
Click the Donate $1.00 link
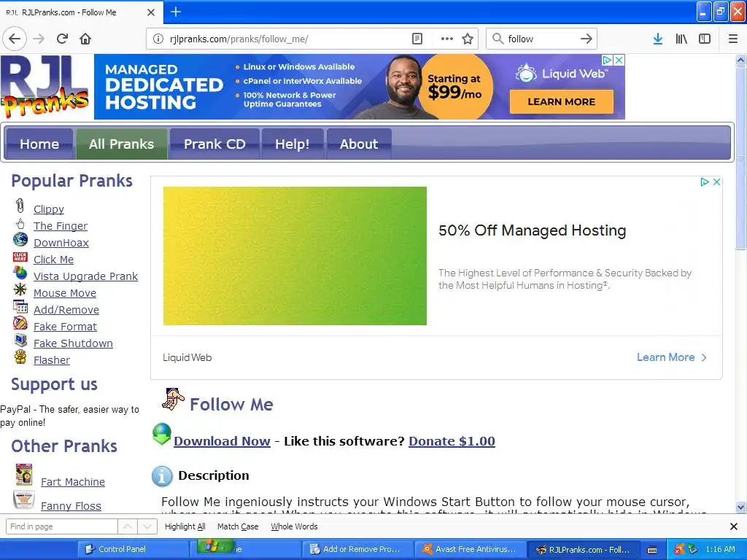(452, 441)
